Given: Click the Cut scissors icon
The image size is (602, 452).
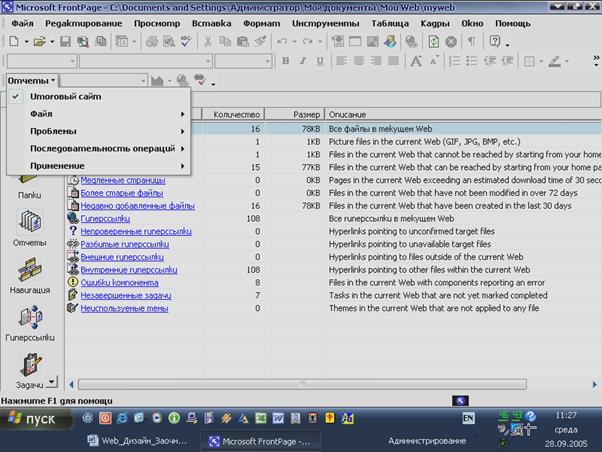Looking at the screenshot, I should click(x=208, y=41).
